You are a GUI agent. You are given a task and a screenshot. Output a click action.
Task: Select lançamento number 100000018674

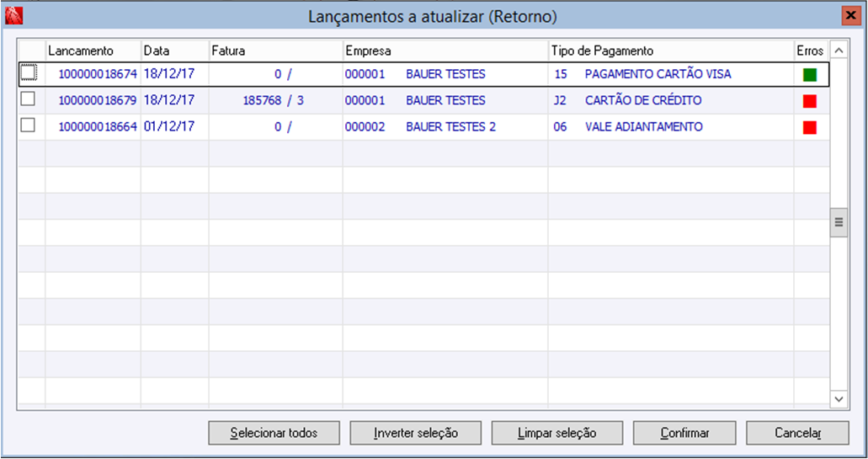click(x=98, y=74)
